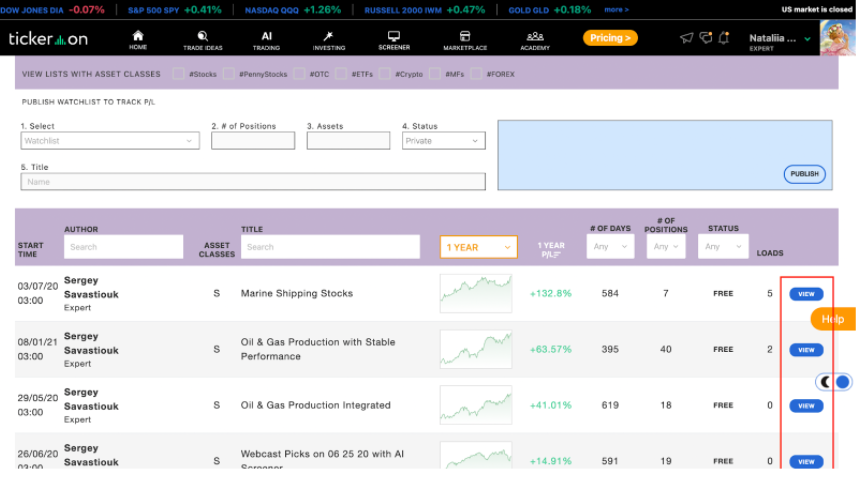This screenshot has height=478, width=859.
Task: Click the 'Marine Shipping Stocks' title
Action: pos(297,293)
